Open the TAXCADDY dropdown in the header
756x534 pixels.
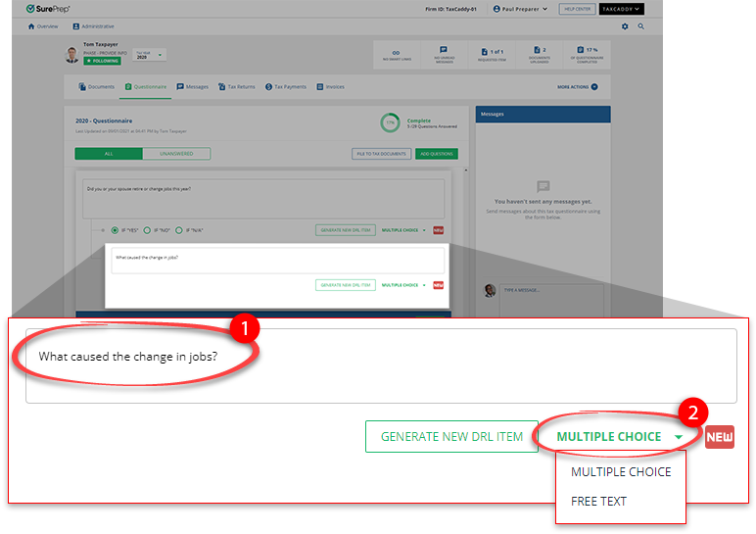[621, 9]
